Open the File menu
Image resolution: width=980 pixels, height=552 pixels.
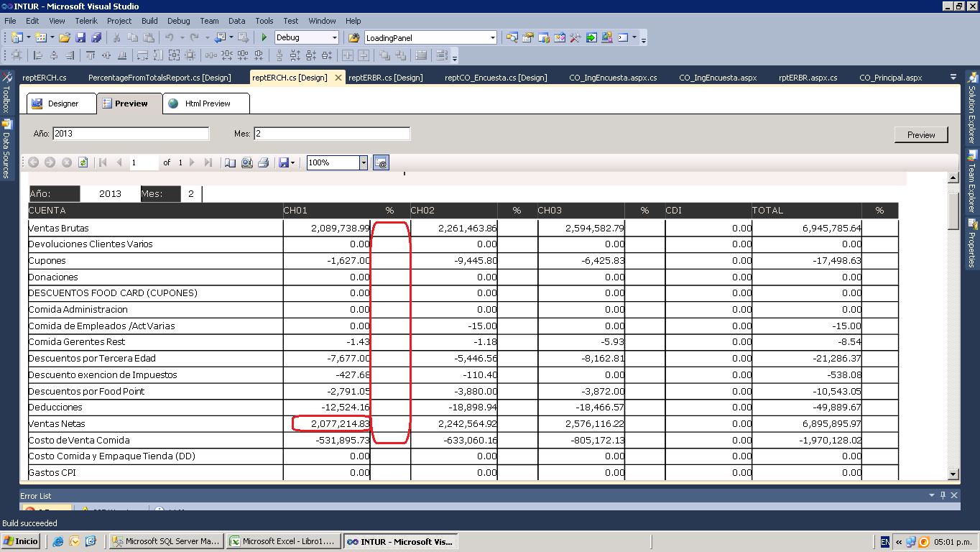pyautogui.click(x=10, y=21)
